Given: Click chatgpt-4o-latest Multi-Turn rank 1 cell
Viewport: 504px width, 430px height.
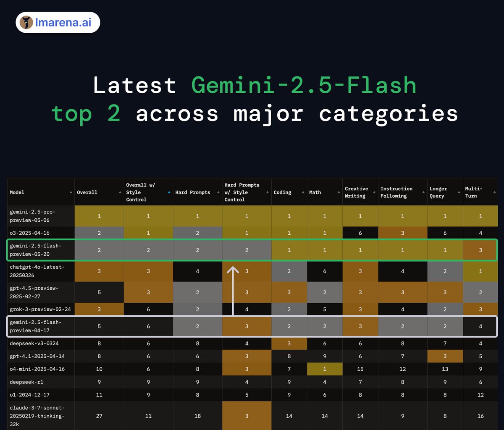Looking at the screenshot, I should [480, 271].
